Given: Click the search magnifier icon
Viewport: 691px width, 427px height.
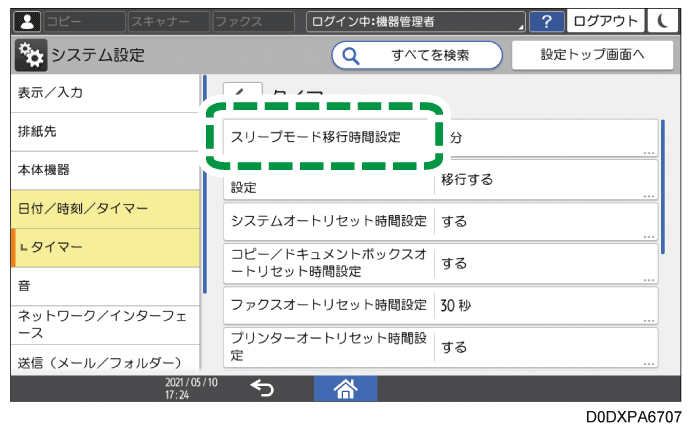Looking at the screenshot, I should [x=351, y=56].
